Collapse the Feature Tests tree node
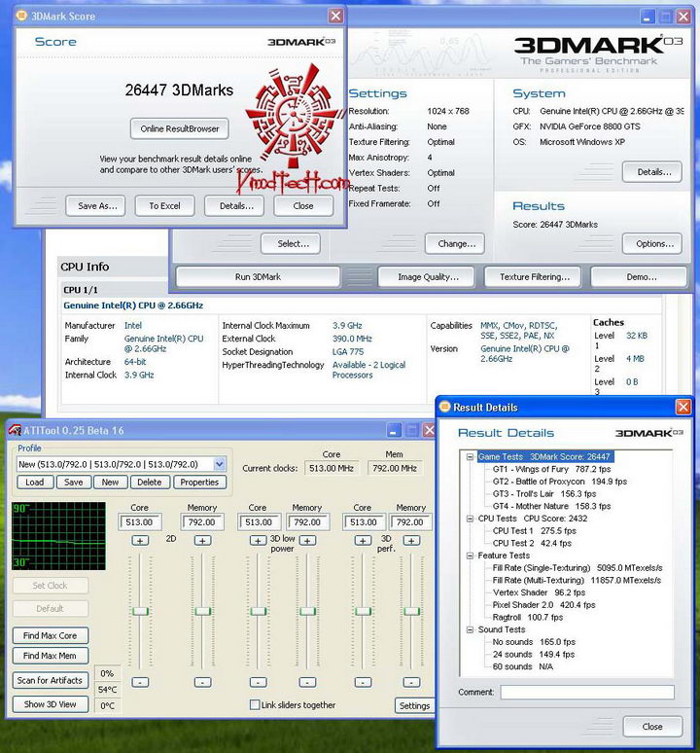Screen dimensions: 700x753 click(x=471, y=556)
